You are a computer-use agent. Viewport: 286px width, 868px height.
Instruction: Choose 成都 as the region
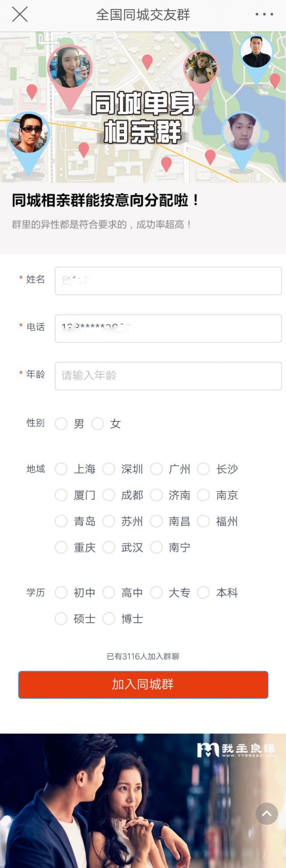pos(109,495)
